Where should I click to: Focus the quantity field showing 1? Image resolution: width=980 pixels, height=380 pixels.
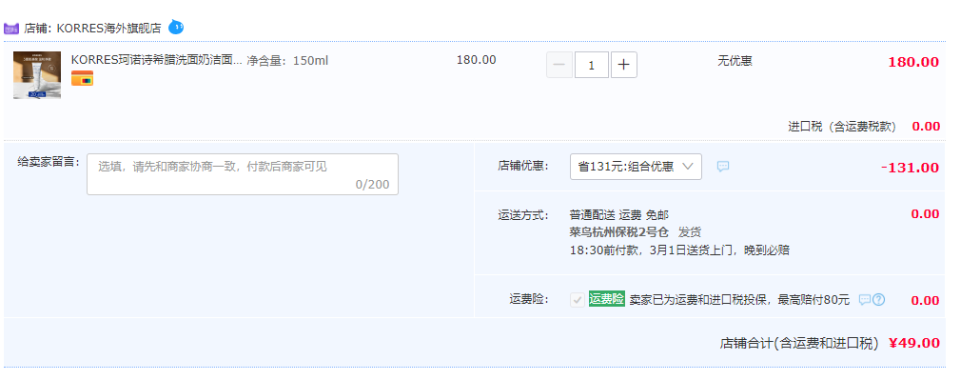[591, 65]
